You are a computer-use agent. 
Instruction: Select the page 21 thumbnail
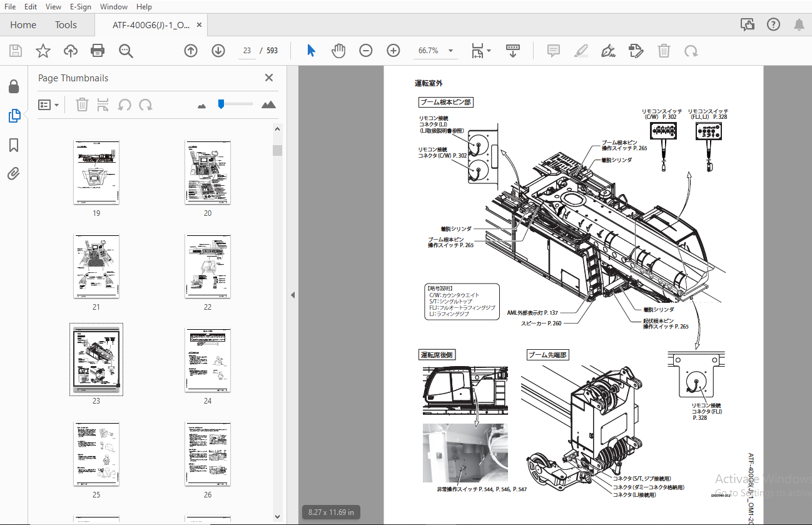[96, 266]
